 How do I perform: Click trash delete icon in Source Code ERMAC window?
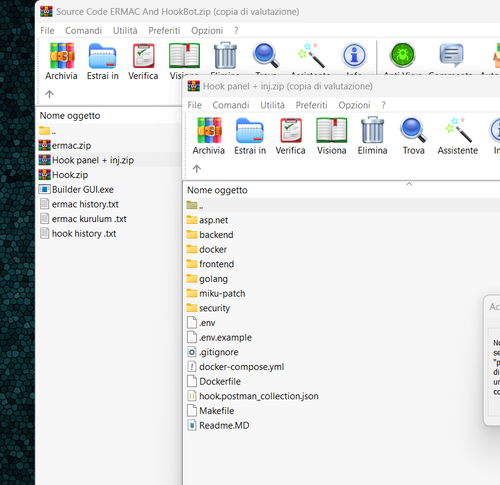[x=225, y=55]
